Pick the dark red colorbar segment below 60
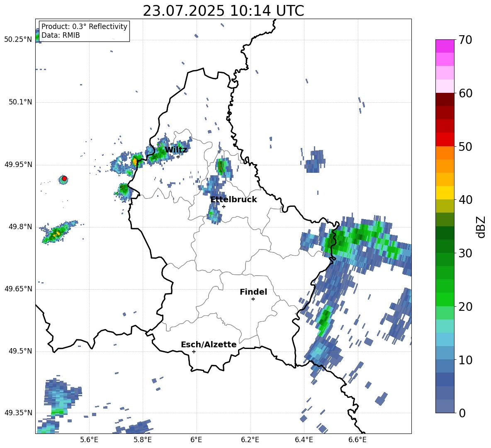The width and height of the screenshot is (491, 448). (x=445, y=99)
